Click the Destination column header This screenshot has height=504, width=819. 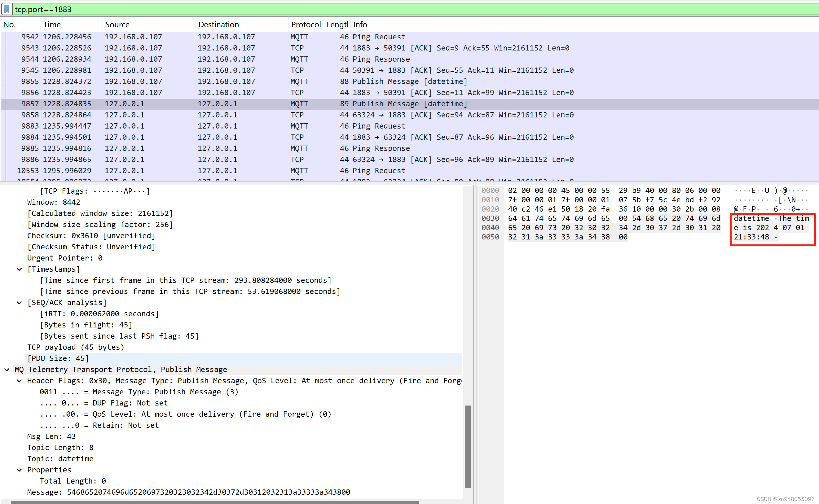218,25
